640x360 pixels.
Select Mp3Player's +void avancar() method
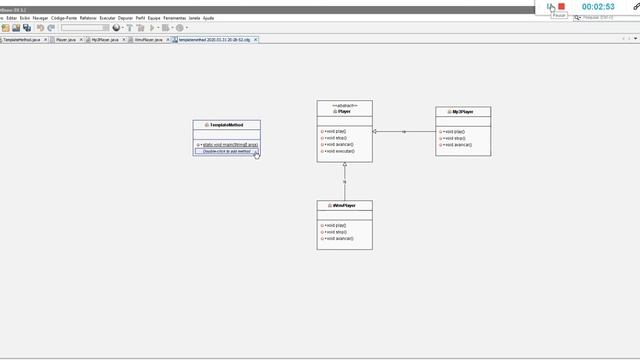(x=456, y=145)
